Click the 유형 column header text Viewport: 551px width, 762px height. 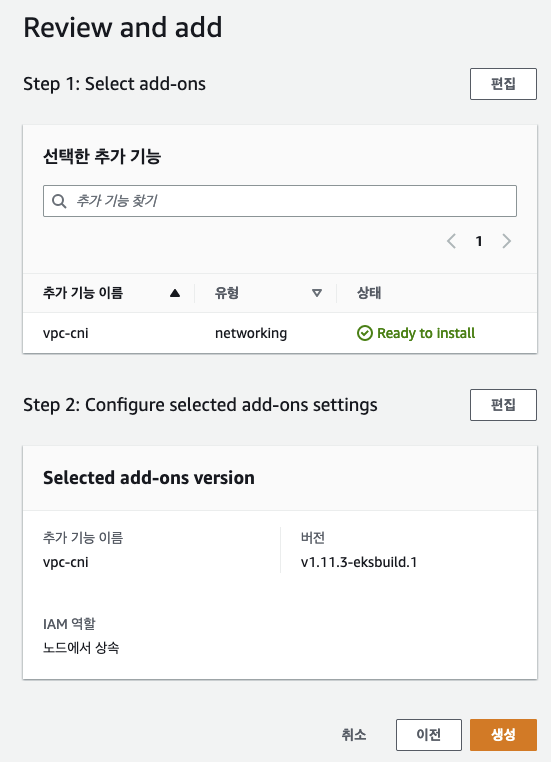(227, 293)
